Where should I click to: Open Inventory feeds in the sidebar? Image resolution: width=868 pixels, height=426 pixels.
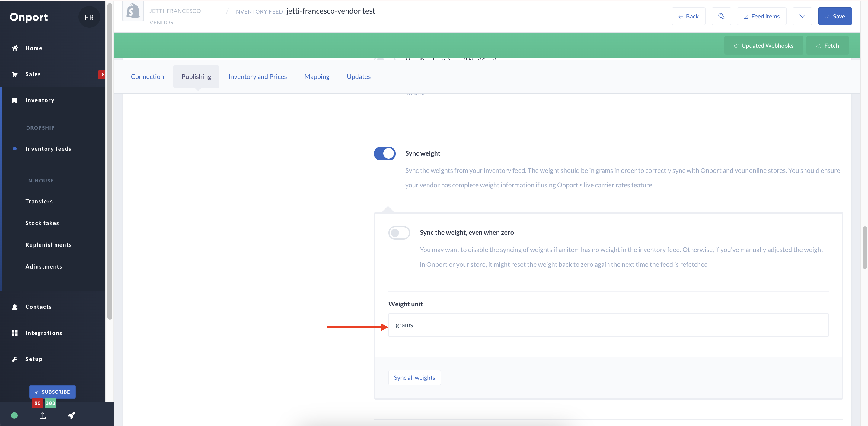tap(48, 149)
